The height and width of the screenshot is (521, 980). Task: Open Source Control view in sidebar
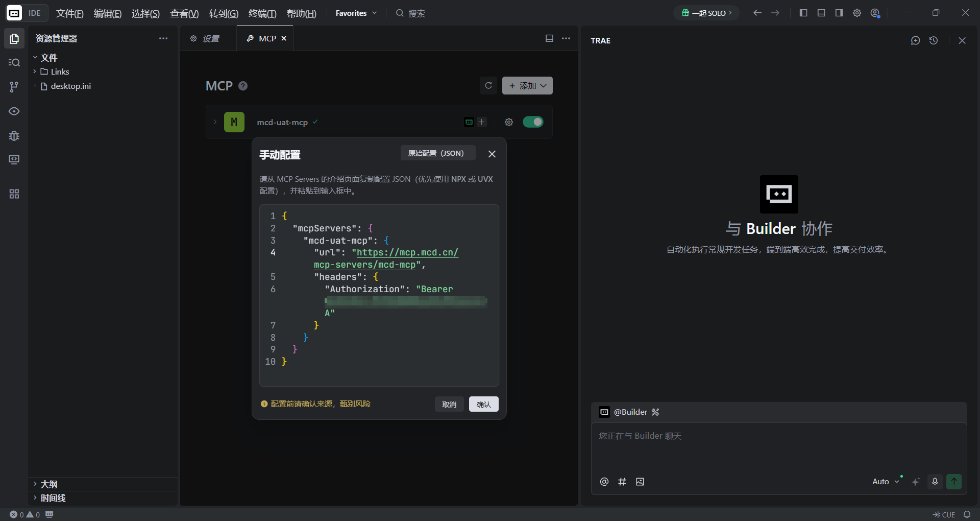tap(14, 87)
